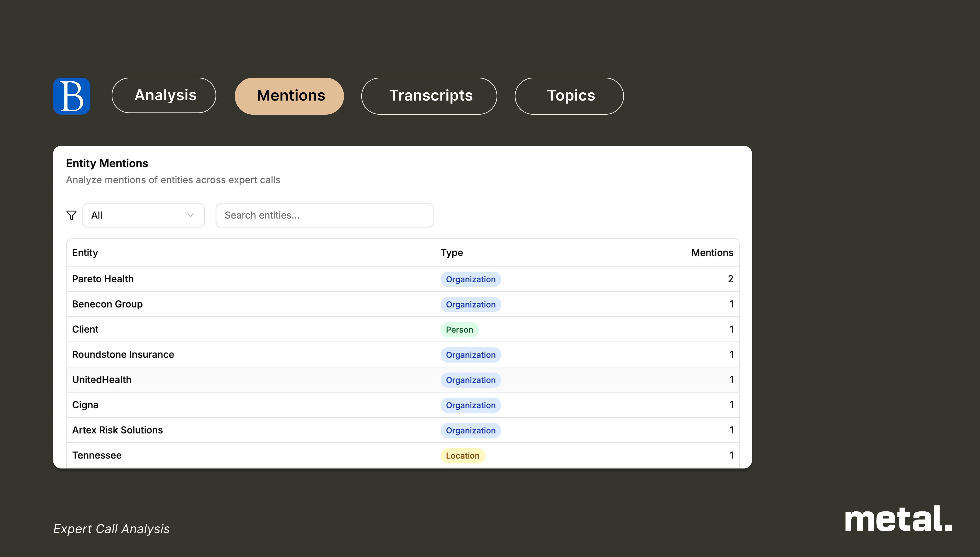Click the Organization badge for Benecon Group

pos(470,305)
